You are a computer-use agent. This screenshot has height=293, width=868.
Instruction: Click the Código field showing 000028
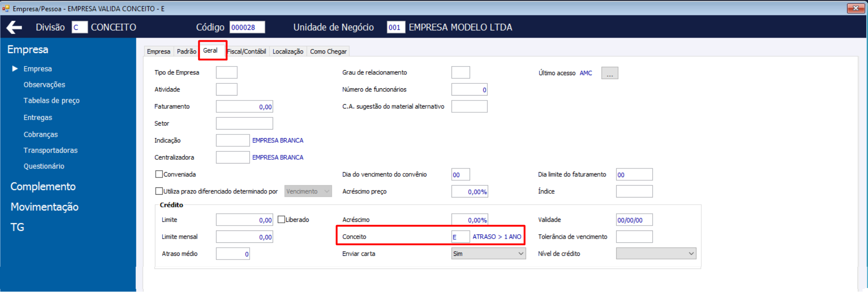247,27
